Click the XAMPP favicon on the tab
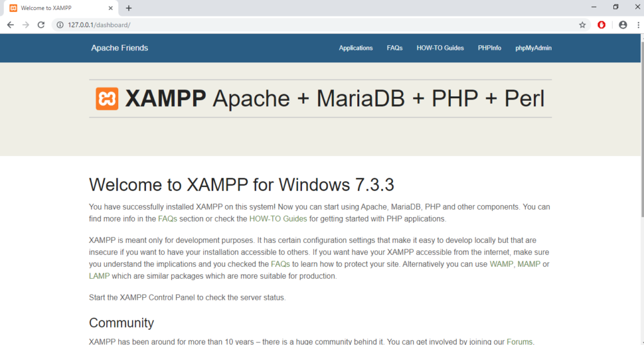 pyautogui.click(x=14, y=8)
